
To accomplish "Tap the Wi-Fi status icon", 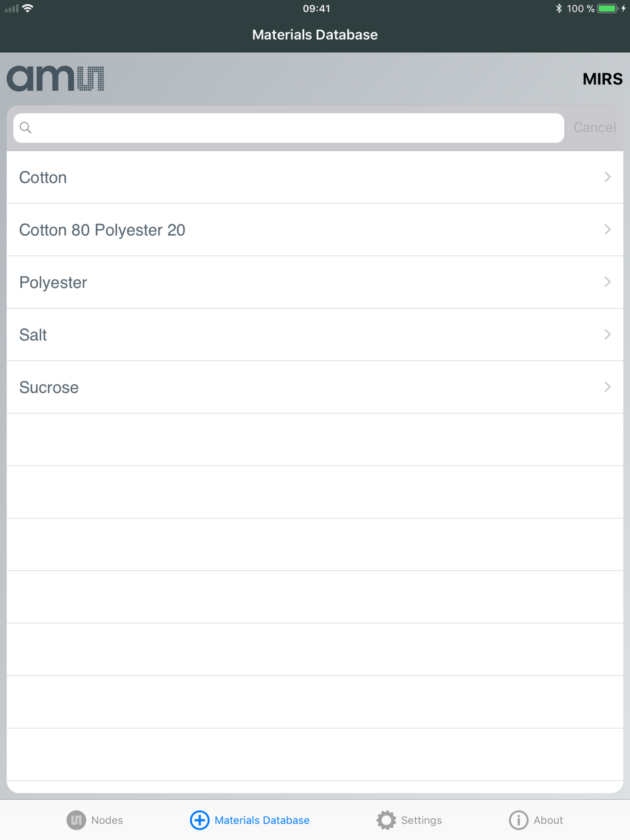I will click(28, 8).
